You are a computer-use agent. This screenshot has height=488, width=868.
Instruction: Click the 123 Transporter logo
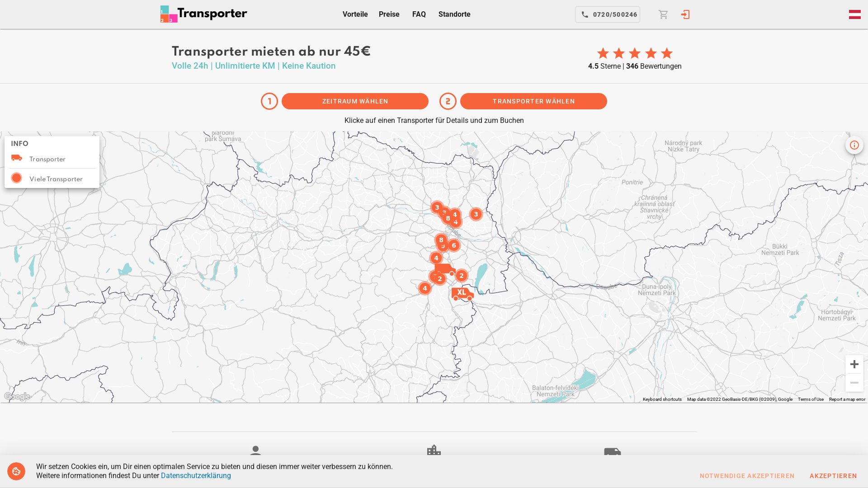[x=203, y=14]
